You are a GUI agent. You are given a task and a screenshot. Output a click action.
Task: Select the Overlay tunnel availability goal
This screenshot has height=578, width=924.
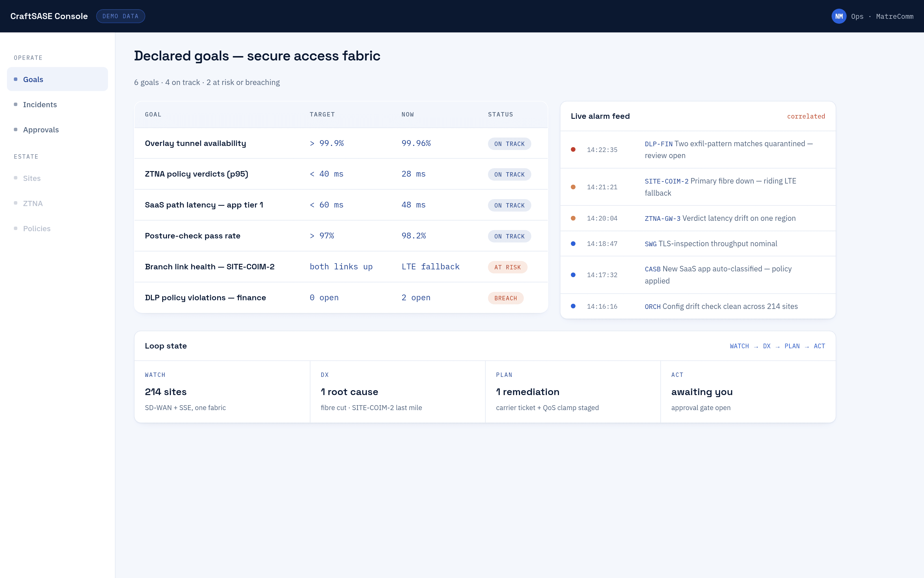[341, 143]
